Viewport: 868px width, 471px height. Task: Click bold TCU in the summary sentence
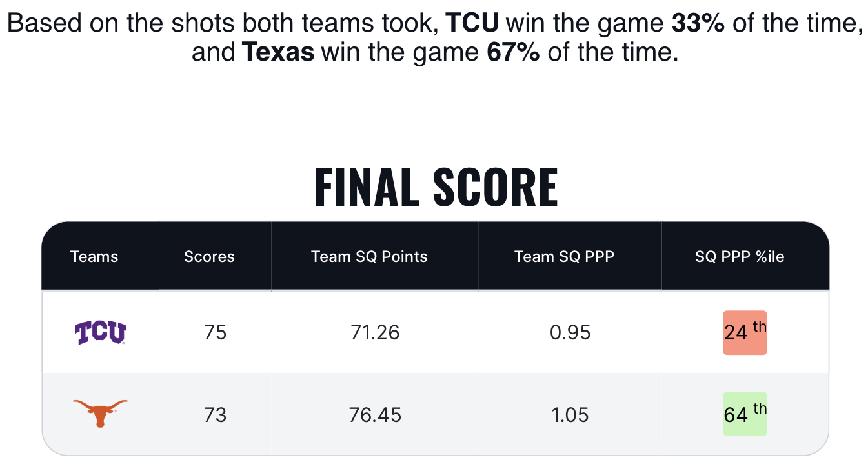tap(472, 24)
